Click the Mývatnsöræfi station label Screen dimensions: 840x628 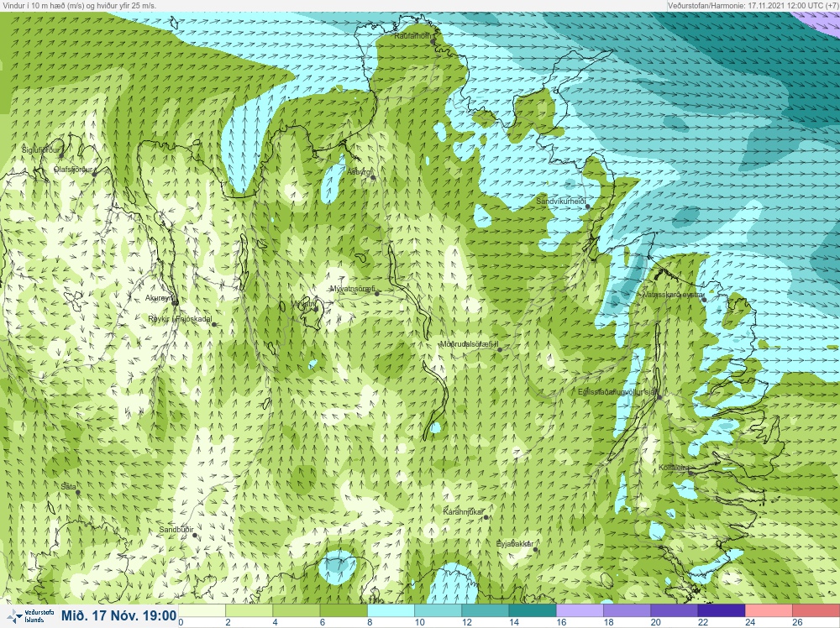pos(353,289)
